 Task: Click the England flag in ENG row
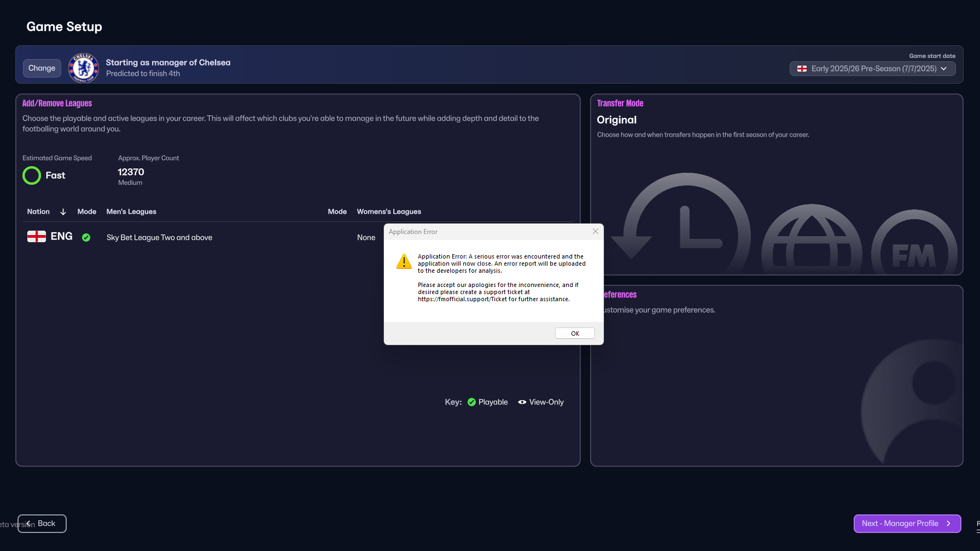[37, 236]
